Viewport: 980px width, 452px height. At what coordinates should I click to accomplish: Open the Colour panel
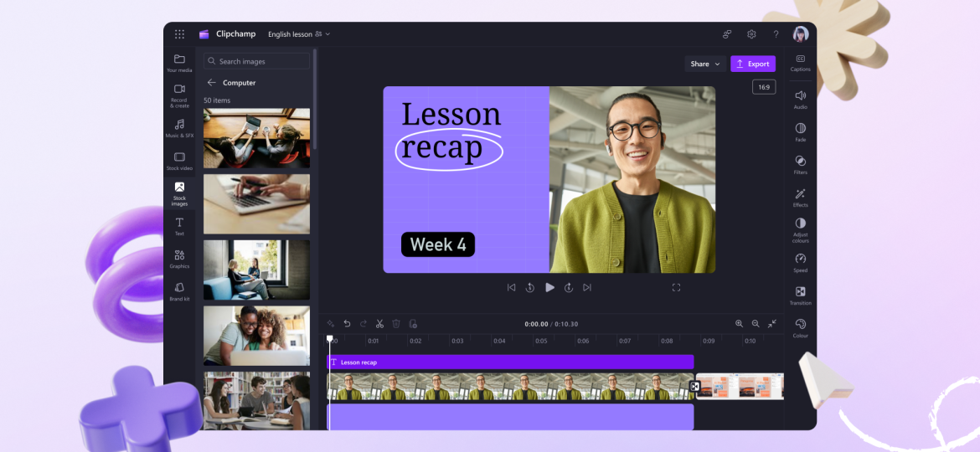[x=800, y=328]
